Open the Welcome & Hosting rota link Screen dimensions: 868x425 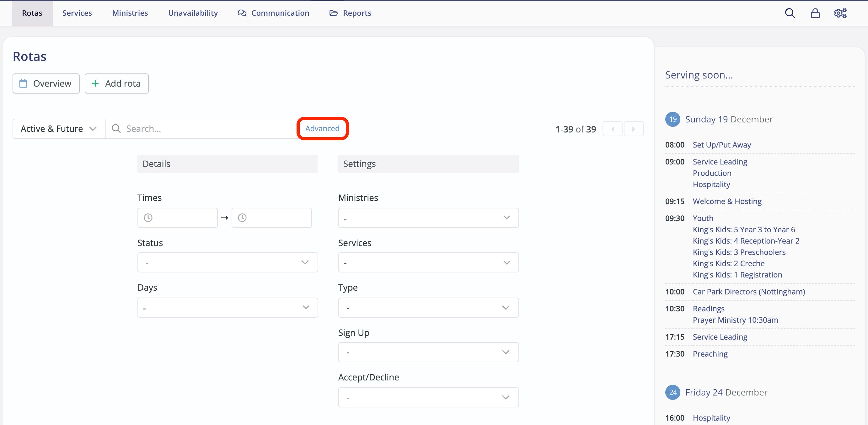tap(727, 201)
